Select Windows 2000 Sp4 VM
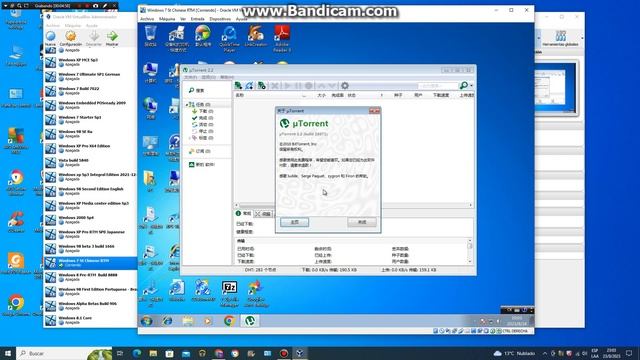The image size is (640, 360). pos(90,220)
